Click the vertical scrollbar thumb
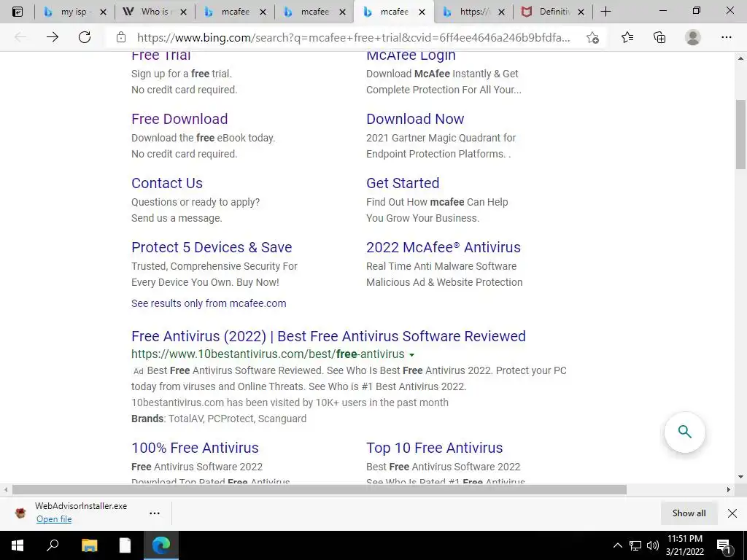The image size is (747, 560). coord(740,134)
